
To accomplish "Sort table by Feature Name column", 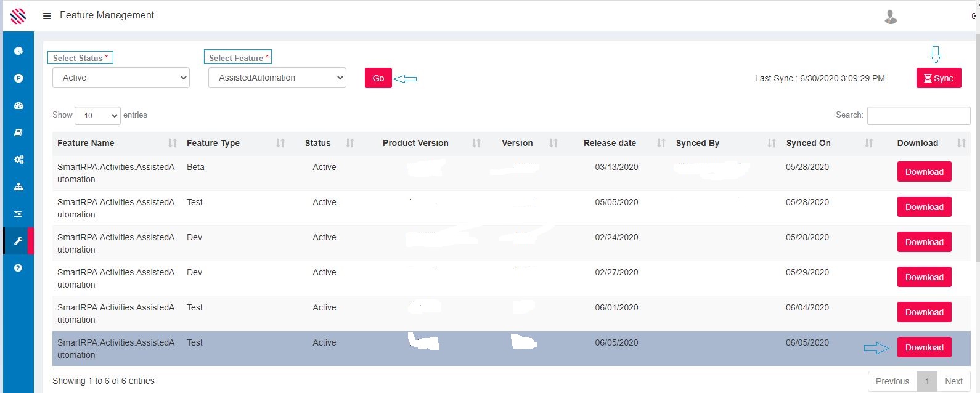I will (x=86, y=143).
